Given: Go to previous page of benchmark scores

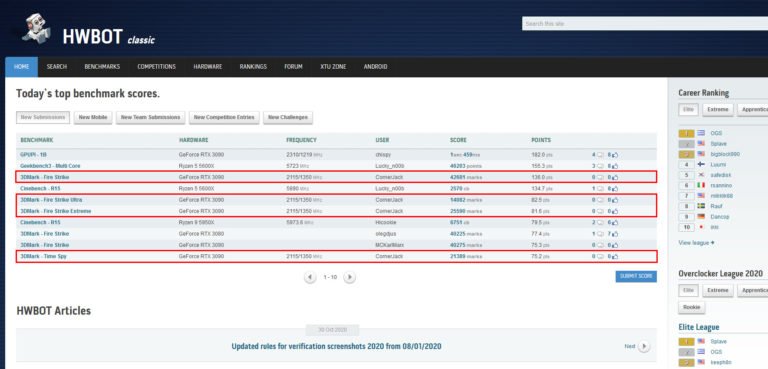Looking at the screenshot, I should coord(310,277).
